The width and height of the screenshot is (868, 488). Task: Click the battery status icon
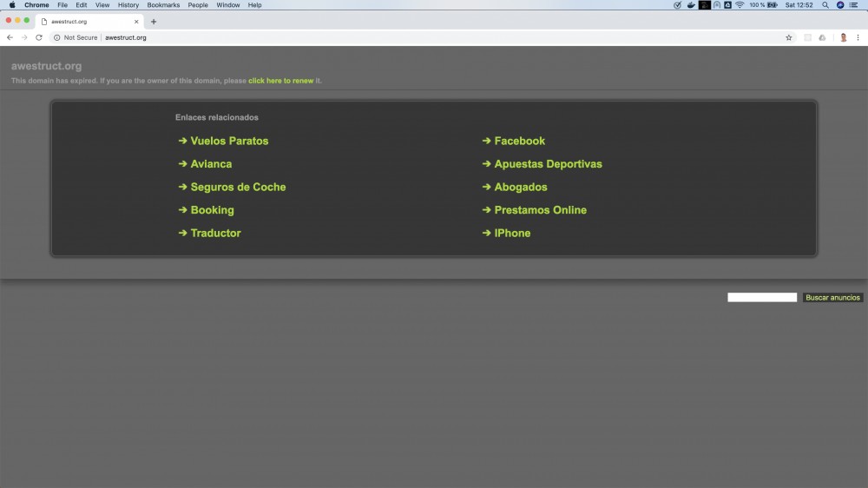[773, 5]
